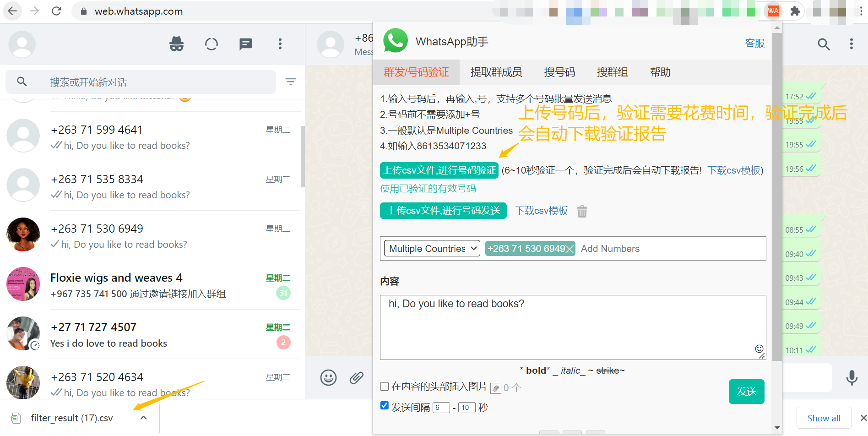The image size is (868, 436).
Task: Open the Status circle icon
Action: click(211, 44)
